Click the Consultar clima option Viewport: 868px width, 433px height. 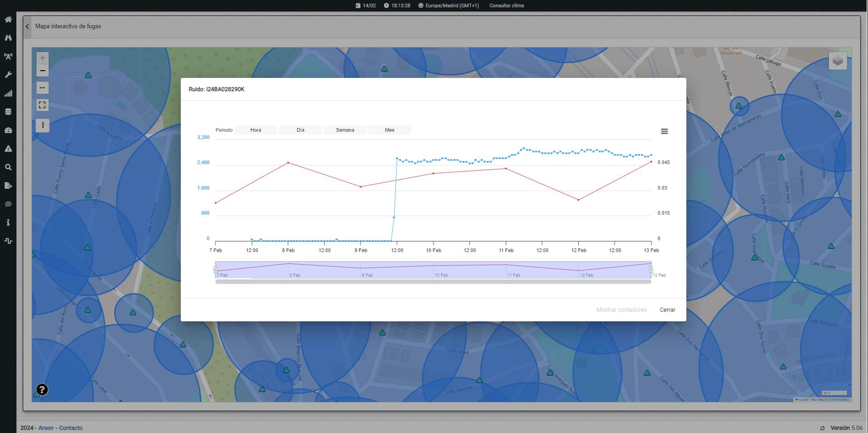click(x=506, y=5)
